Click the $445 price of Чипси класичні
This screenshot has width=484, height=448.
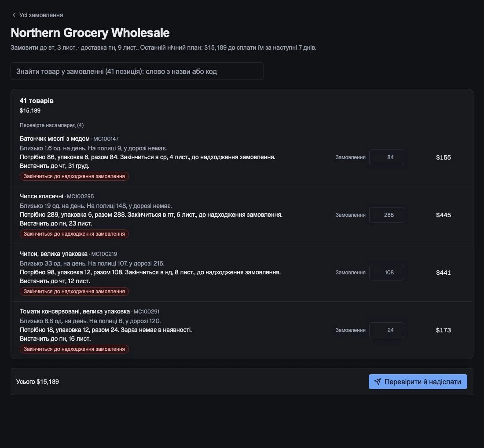click(x=443, y=215)
